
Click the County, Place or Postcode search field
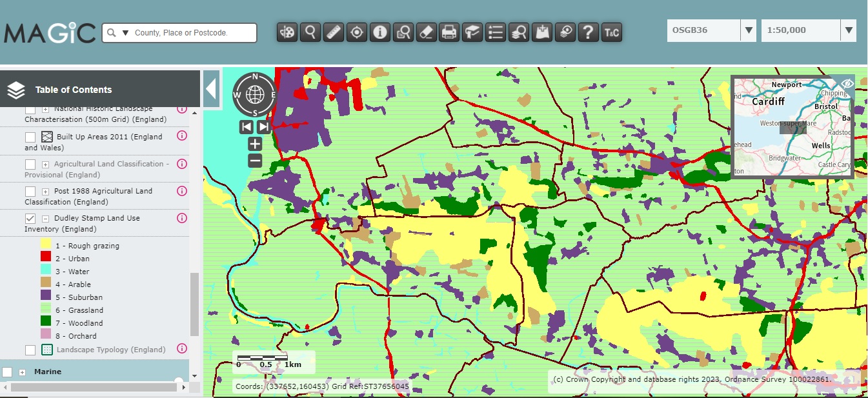click(x=190, y=33)
